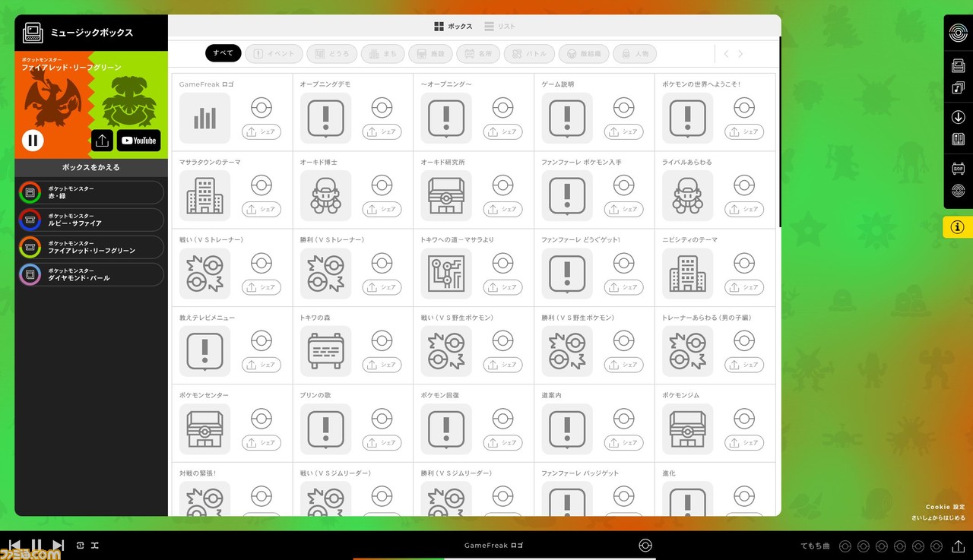This screenshot has height=560, width=973.
Task: Share the 勝利(VSトレーナー) track
Action: [382, 287]
